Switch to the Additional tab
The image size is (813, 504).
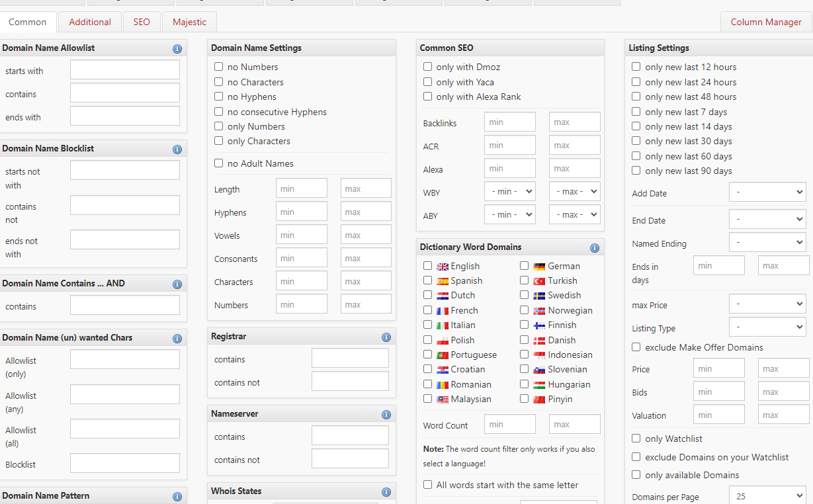[90, 22]
